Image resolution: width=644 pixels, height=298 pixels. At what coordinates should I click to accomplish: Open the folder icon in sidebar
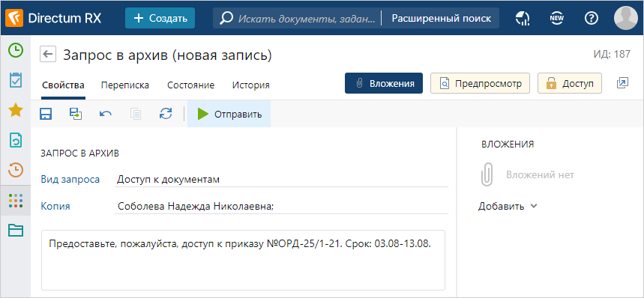point(16,231)
